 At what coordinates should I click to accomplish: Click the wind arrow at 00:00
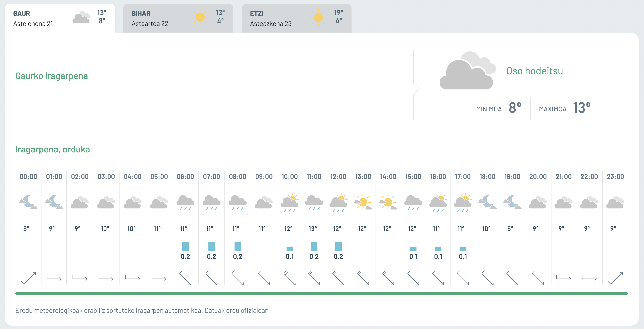click(x=28, y=278)
